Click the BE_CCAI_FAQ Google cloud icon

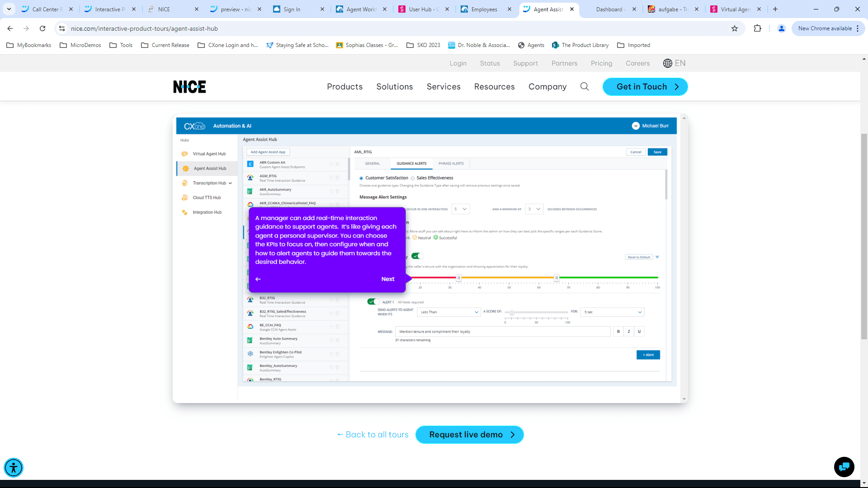pos(250,327)
